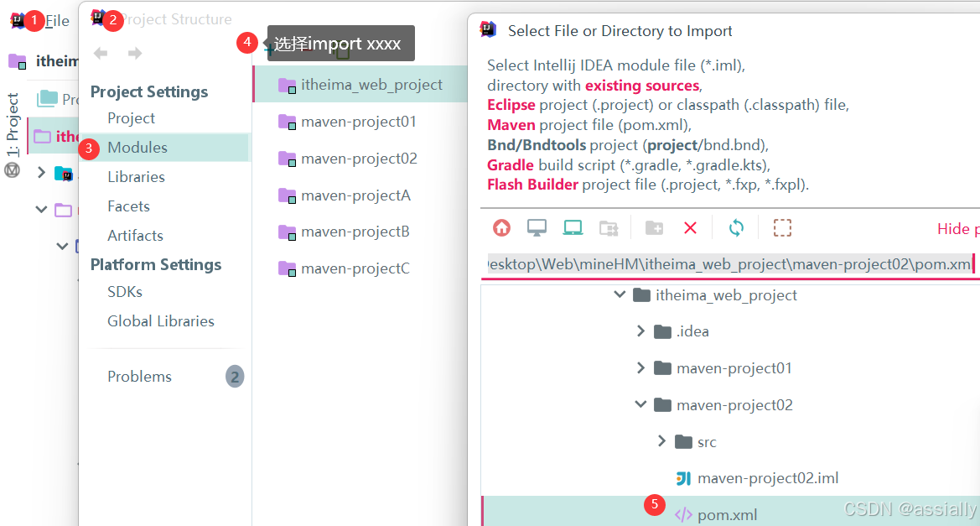Select maven-projectB module in list
980x526 pixels.
click(355, 232)
